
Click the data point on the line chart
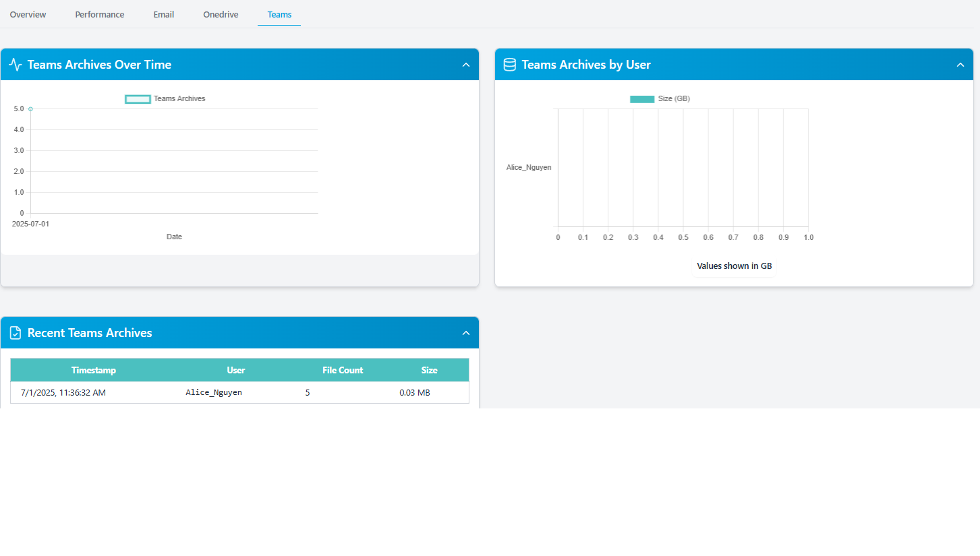click(x=30, y=109)
